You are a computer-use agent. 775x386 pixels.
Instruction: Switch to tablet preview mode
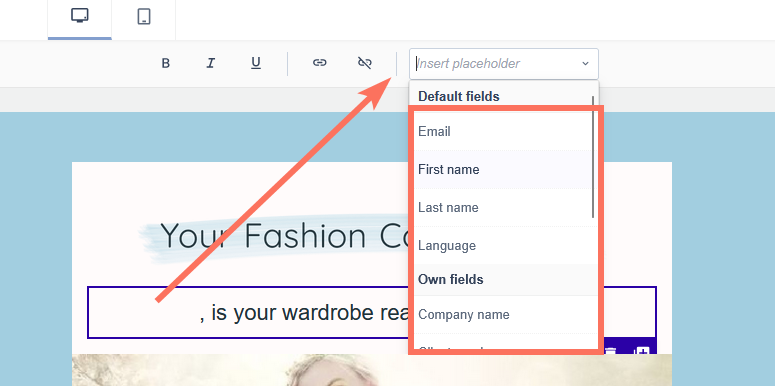click(144, 17)
